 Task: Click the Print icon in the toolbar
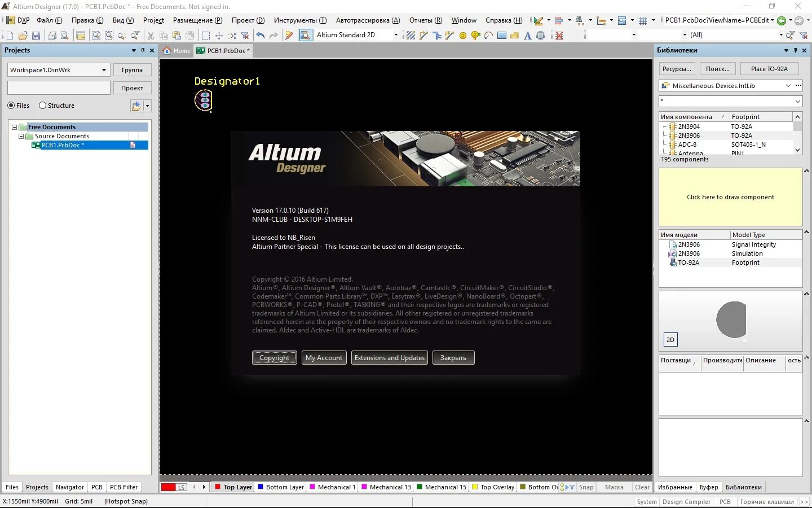tap(52, 36)
